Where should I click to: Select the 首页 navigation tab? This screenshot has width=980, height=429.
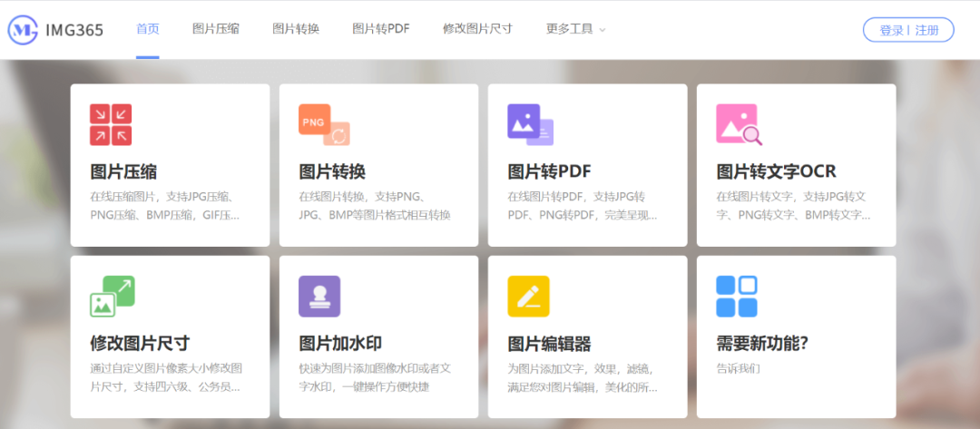tap(148, 29)
